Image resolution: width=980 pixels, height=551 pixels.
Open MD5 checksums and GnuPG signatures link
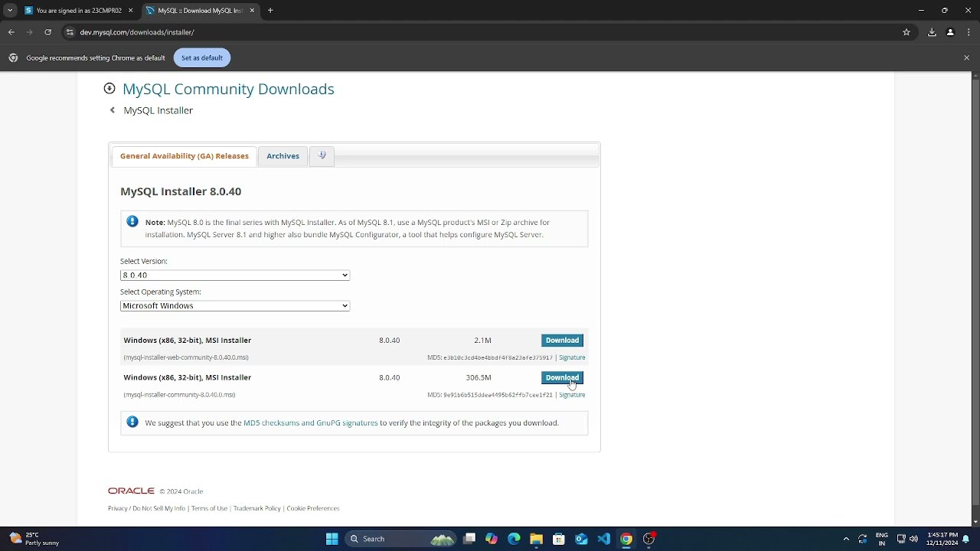(x=310, y=422)
